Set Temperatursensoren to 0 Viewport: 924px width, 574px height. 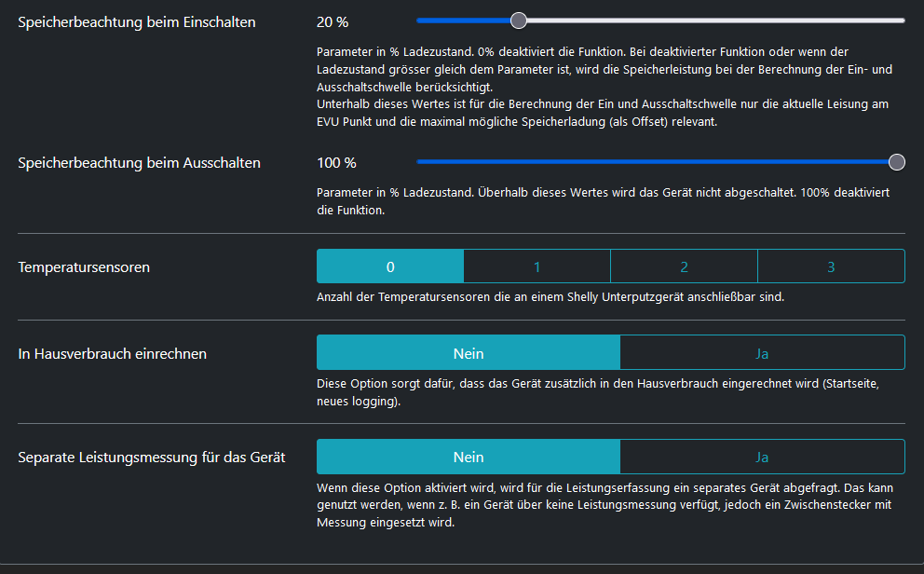coord(390,266)
